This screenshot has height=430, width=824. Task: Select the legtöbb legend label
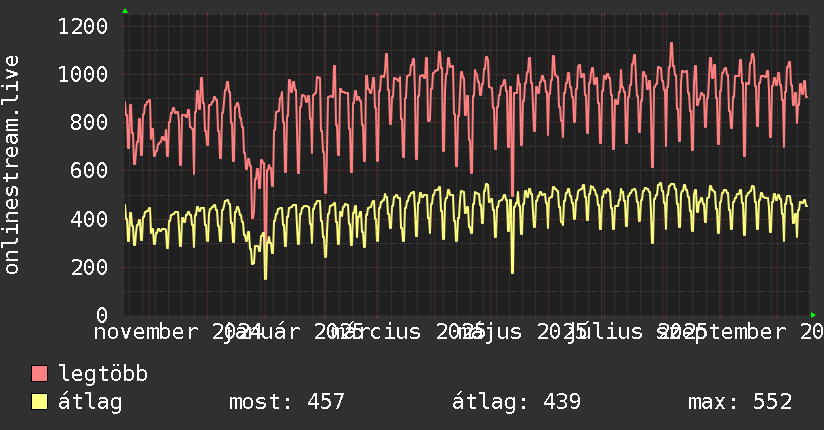103,374
